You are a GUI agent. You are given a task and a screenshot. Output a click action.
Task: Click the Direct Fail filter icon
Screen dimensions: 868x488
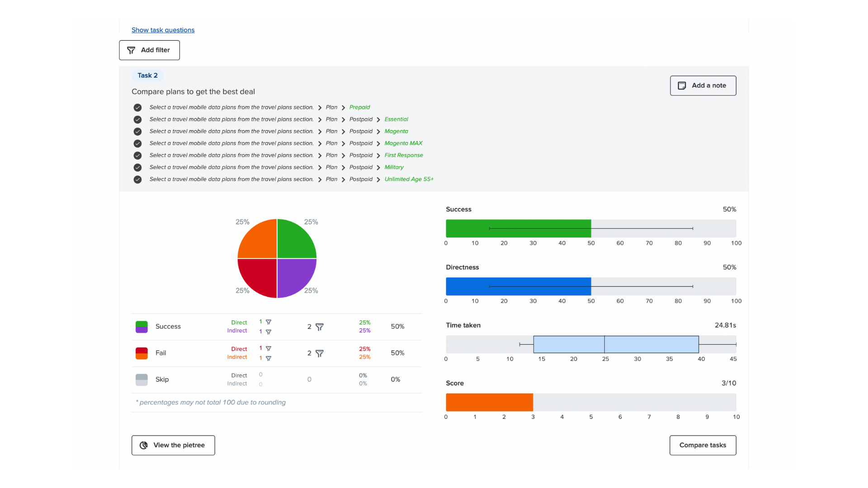pyautogui.click(x=269, y=349)
